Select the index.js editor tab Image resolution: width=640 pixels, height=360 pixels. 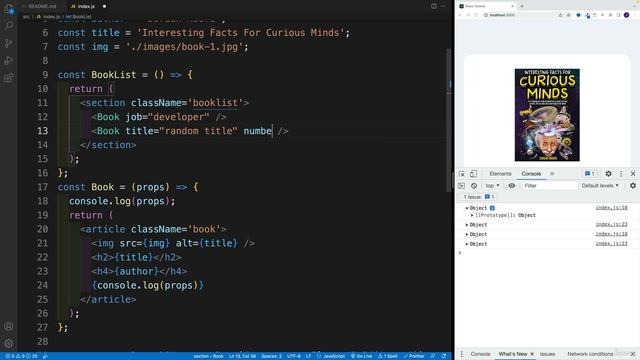pos(86,6)
